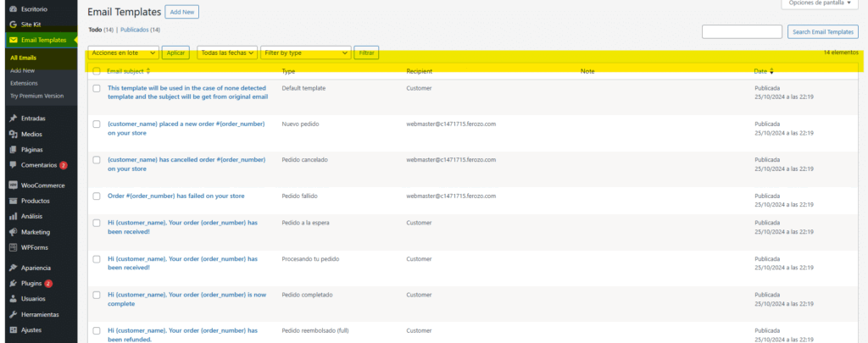The height and width of the screenshot is (343, 868).
Task: Check the Nuevo pedido row checkbox
Action: (x=97, y=124)
